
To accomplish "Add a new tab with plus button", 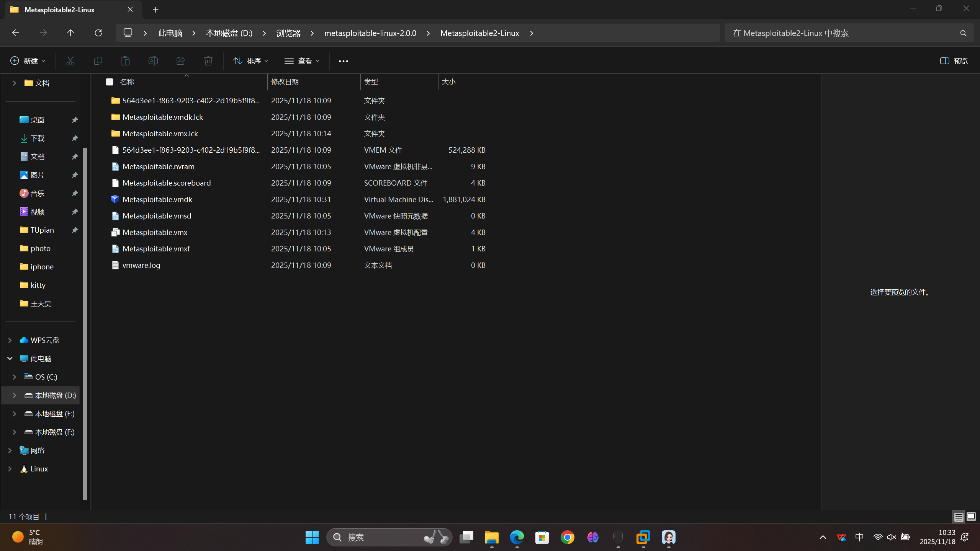I will pyautogui.click(x=155, y=10).
